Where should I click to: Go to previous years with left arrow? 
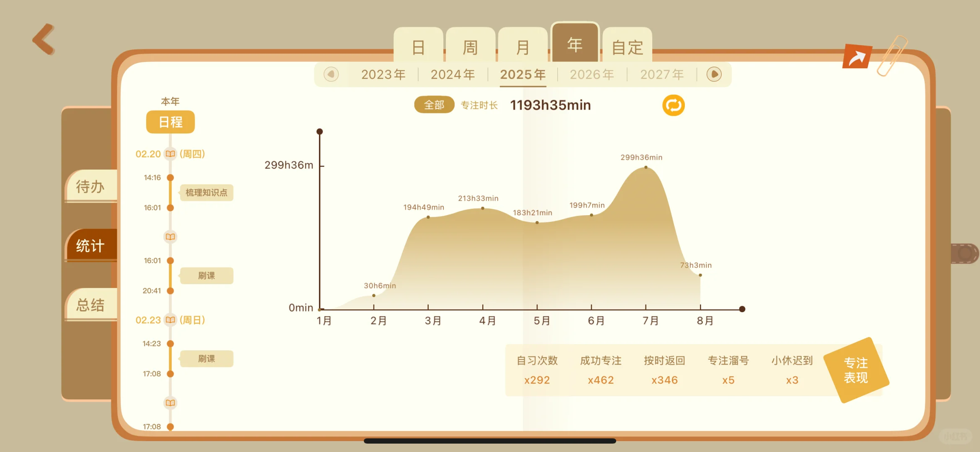tap(331, 74)
